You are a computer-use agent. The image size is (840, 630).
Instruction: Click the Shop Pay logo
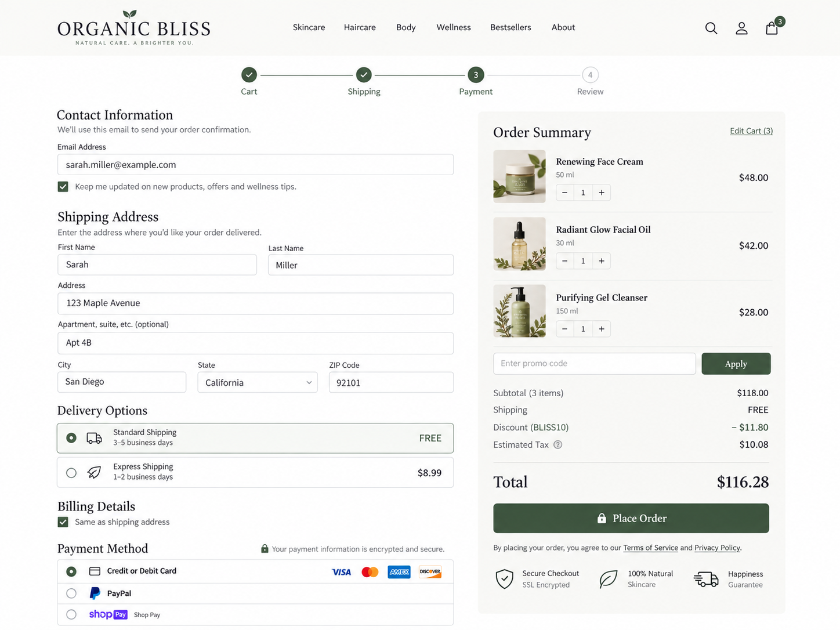pos(108,614)
